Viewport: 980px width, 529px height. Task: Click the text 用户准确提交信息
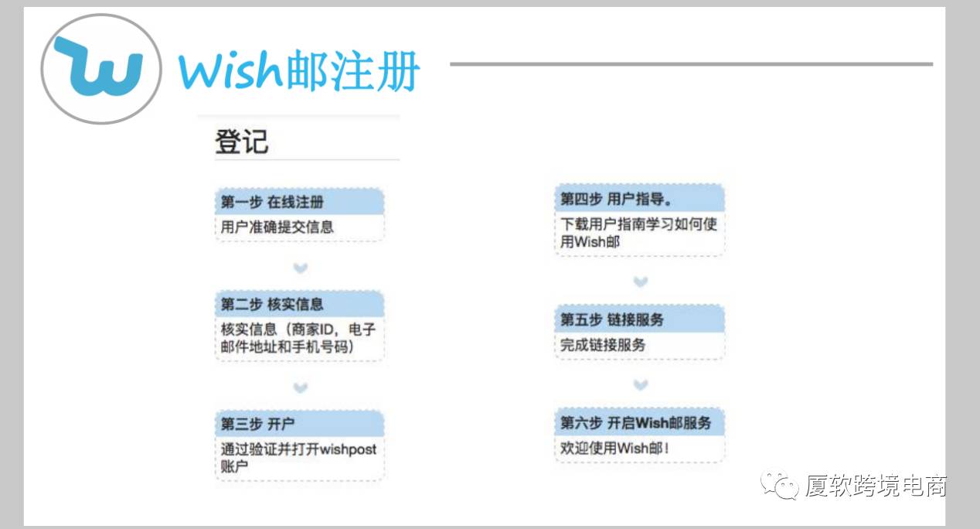[277, 227]
